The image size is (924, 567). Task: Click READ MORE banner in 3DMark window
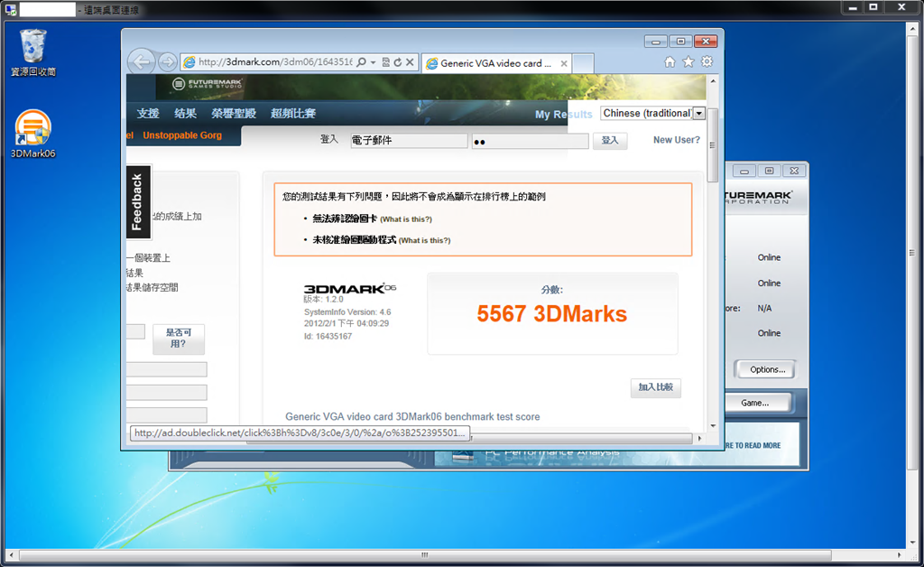[x=753, y=446]
